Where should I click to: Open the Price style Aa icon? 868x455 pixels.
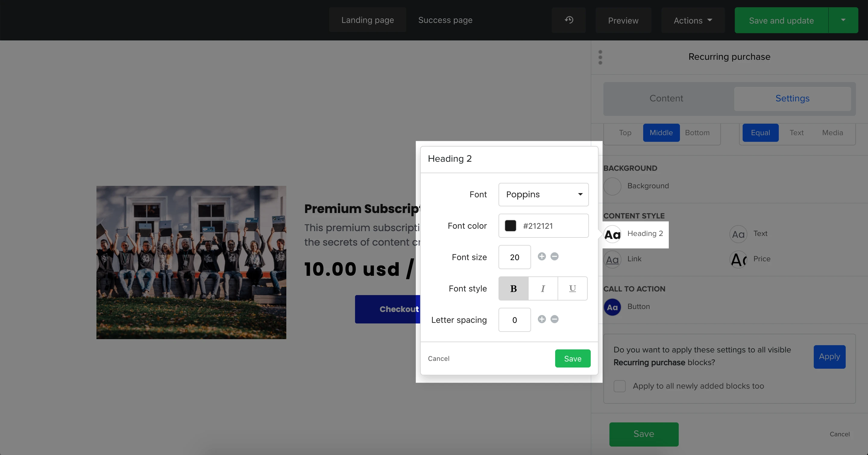click(x=738, y=259)
